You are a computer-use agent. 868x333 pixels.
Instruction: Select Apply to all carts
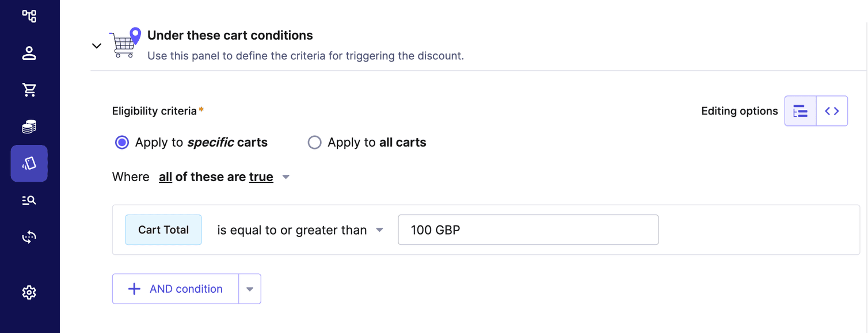(314, 142)
